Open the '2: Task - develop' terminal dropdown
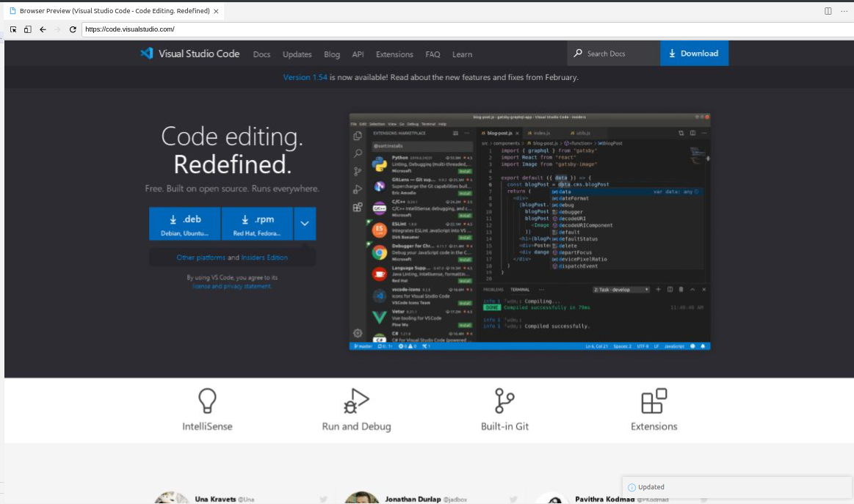The height and width of the screenshot is (504, 854). (x=620, y=289)
